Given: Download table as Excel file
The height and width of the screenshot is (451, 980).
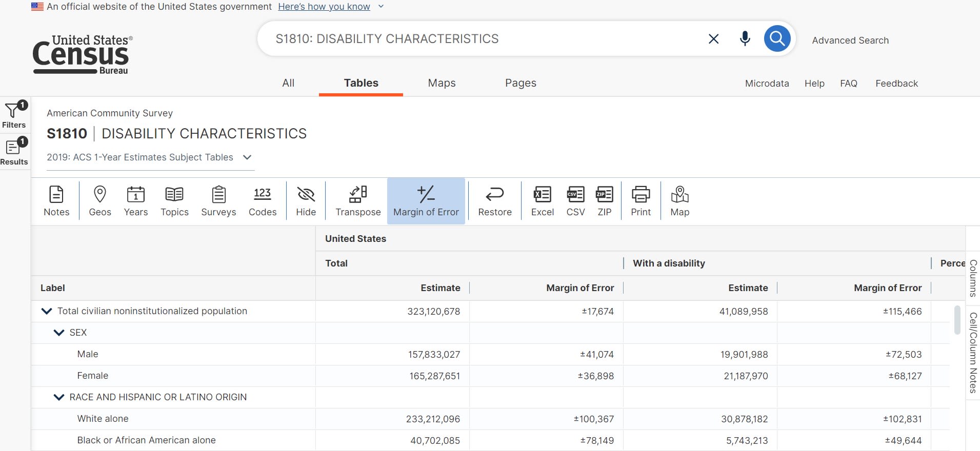Looking at the screenshot, I should 542,201.
